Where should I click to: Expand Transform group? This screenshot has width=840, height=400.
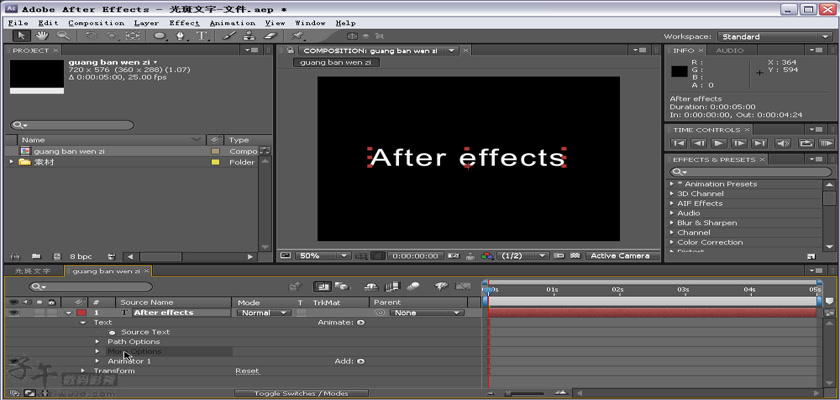[82, 371]
